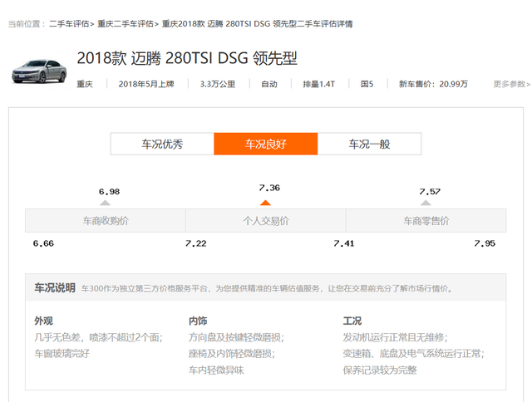Viewport: 532px width, 402px height.
Task: Click the 保养记录较为完整 line
Action: point(380,370)
